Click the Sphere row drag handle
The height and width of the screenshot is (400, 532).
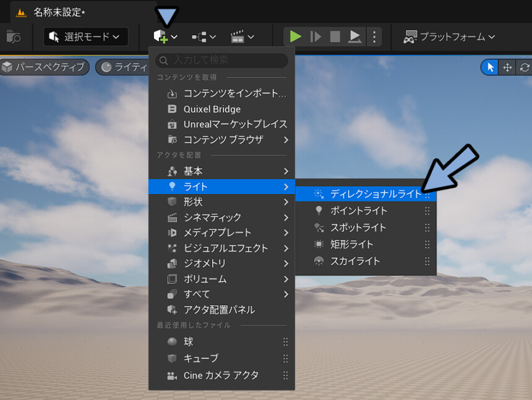click(x=286, y=342)
